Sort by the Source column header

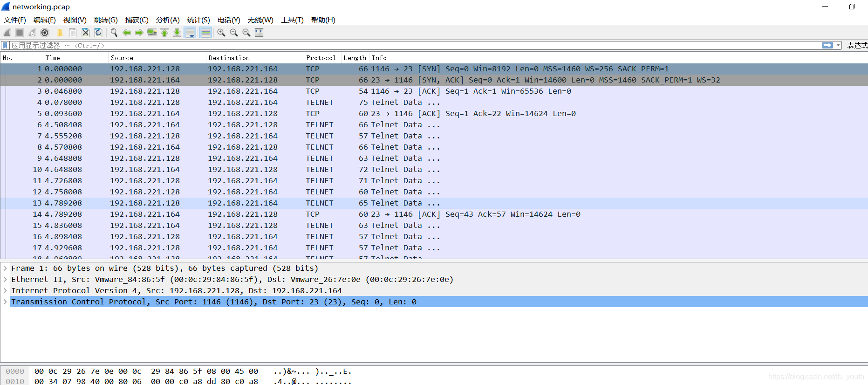click(x=157, y=58)
